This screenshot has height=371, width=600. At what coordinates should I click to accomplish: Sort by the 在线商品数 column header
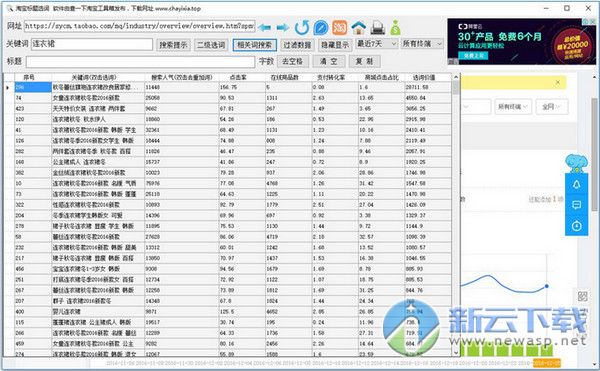point(288,77)
